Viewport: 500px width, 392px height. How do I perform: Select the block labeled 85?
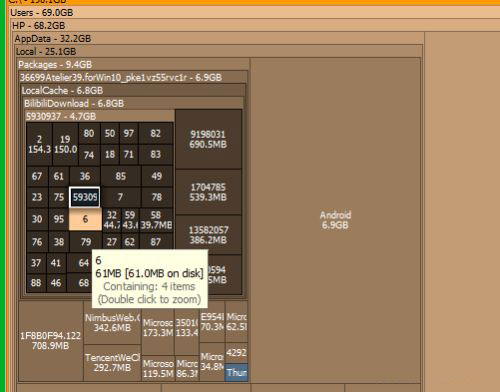[x=121, y=176]
